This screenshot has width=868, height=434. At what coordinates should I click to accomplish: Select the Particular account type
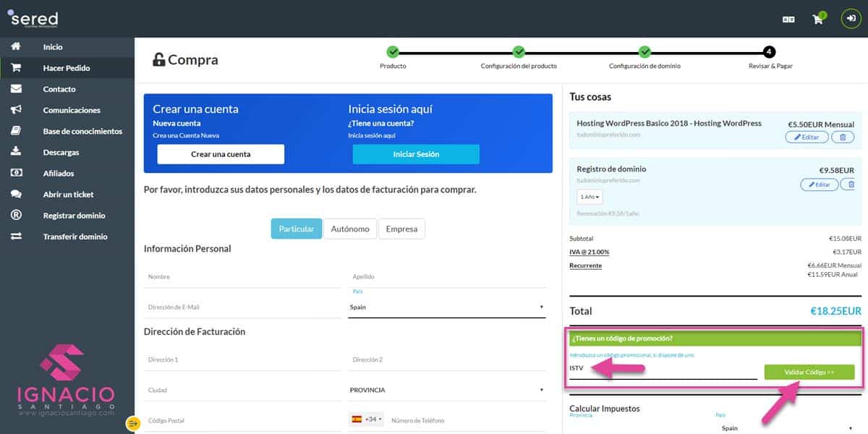click(x=297, y=229)
